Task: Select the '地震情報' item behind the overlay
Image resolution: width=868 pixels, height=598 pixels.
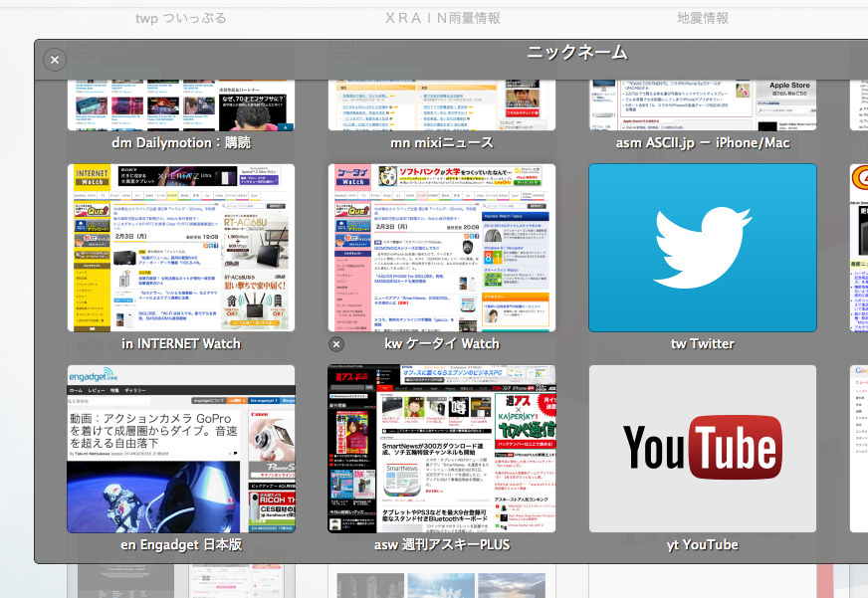Action: 703,18
